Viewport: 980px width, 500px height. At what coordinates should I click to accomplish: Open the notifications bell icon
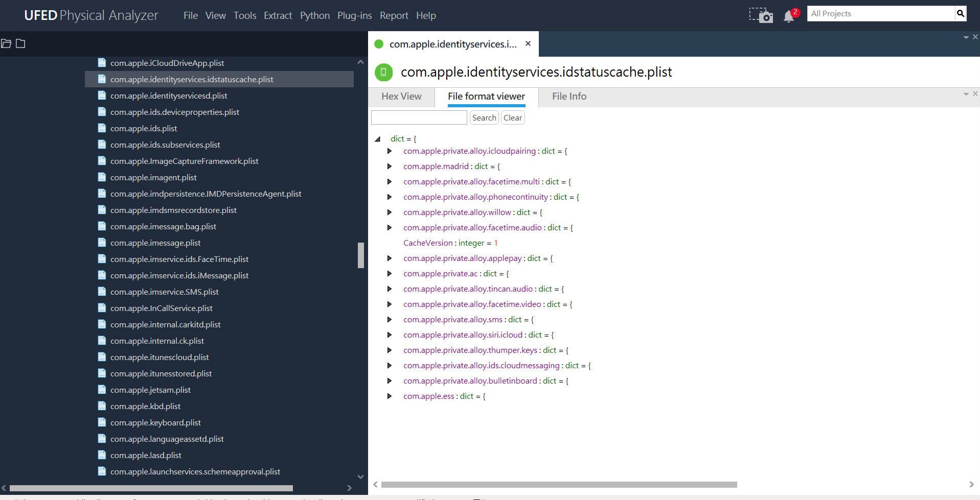point(789,16)
